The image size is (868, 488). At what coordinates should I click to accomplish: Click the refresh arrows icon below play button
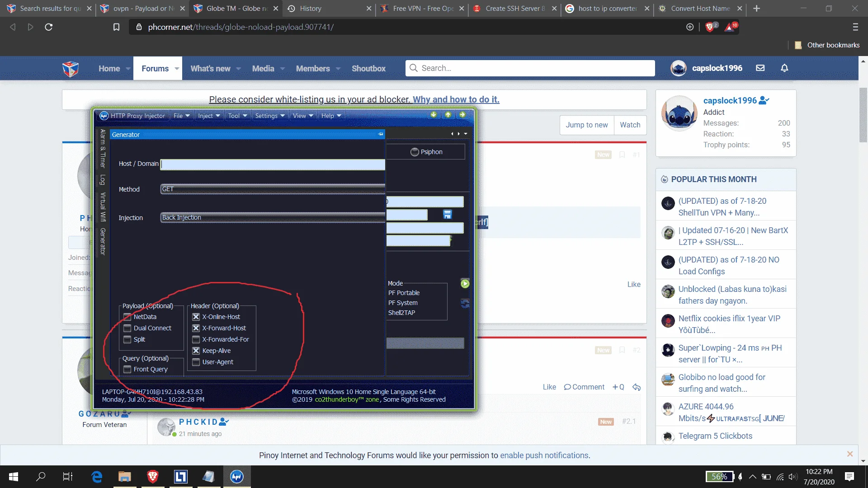tap(465, 303)
